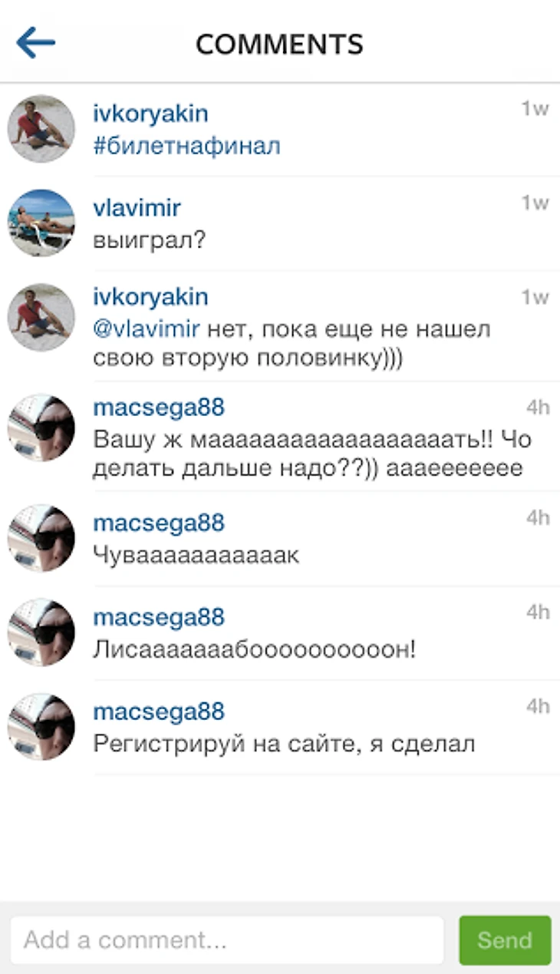The image size is (560, 974).
Task: Tap macsega88's avatar beside the 'Чуваааа' comment
Action: tap(41, 538)
